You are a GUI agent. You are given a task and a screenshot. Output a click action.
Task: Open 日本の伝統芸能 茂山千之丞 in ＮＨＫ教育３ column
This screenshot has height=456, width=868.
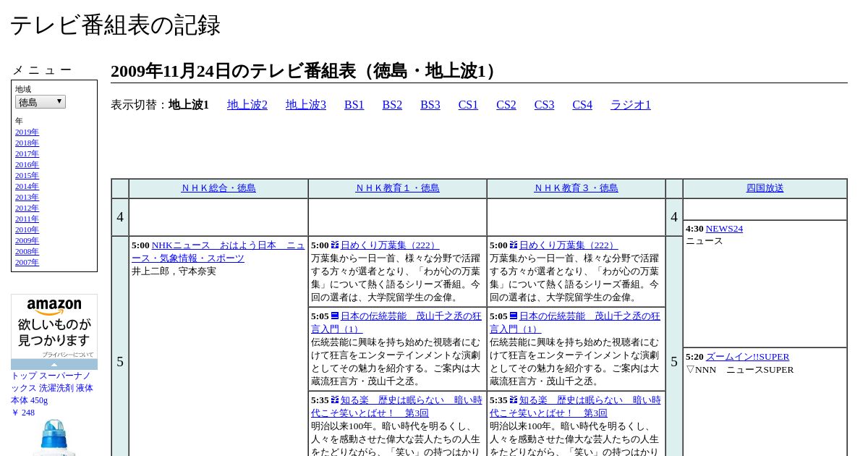coord(575,323)
